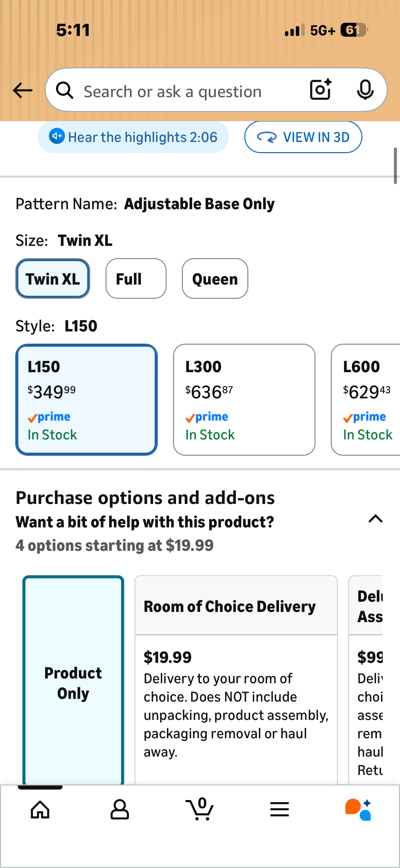Open the hamburger menu icon
Viewport: 400px width, 868px height.
(279, 810)
